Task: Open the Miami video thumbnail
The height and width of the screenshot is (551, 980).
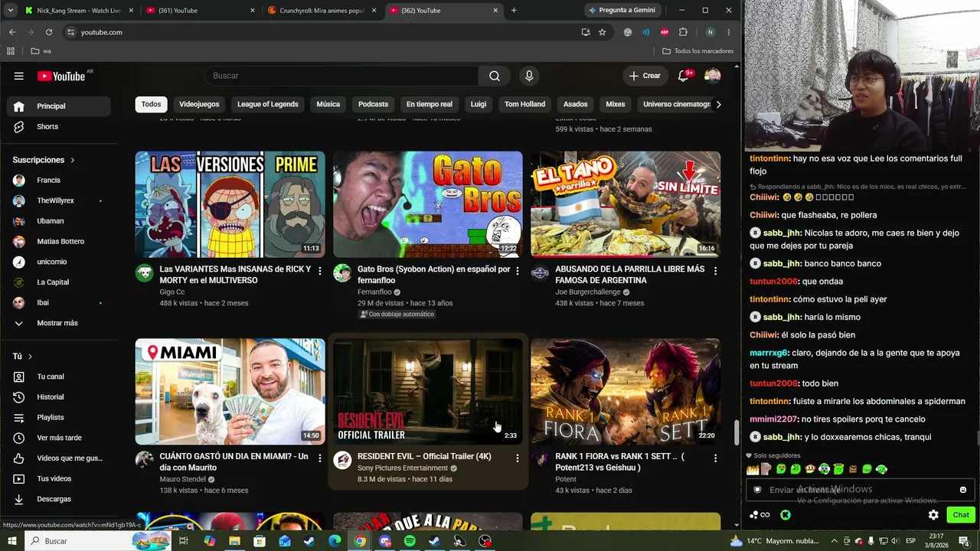Action: click(230, 392)
